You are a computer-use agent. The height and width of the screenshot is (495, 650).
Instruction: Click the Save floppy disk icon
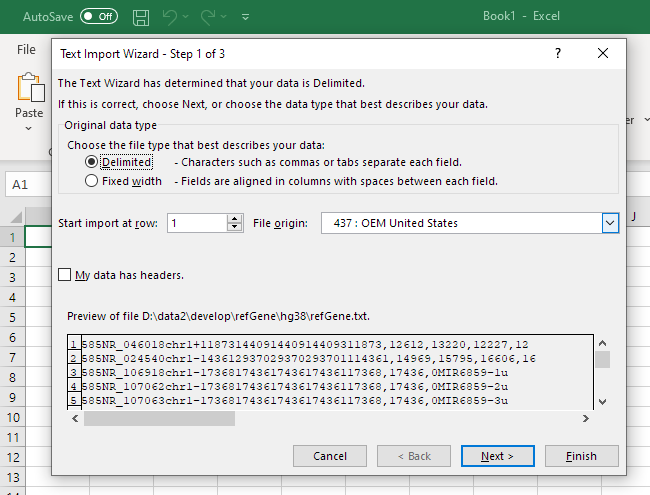coord(141,17)
